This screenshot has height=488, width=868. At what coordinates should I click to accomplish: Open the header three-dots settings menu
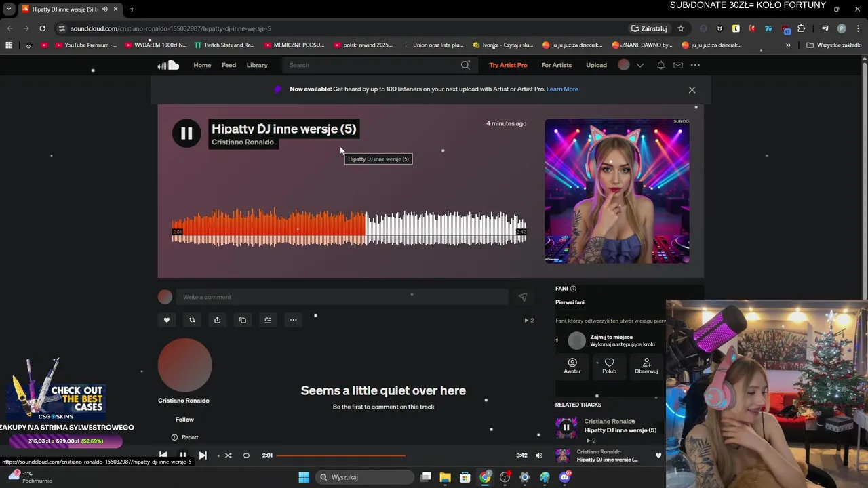click(695, 65)
